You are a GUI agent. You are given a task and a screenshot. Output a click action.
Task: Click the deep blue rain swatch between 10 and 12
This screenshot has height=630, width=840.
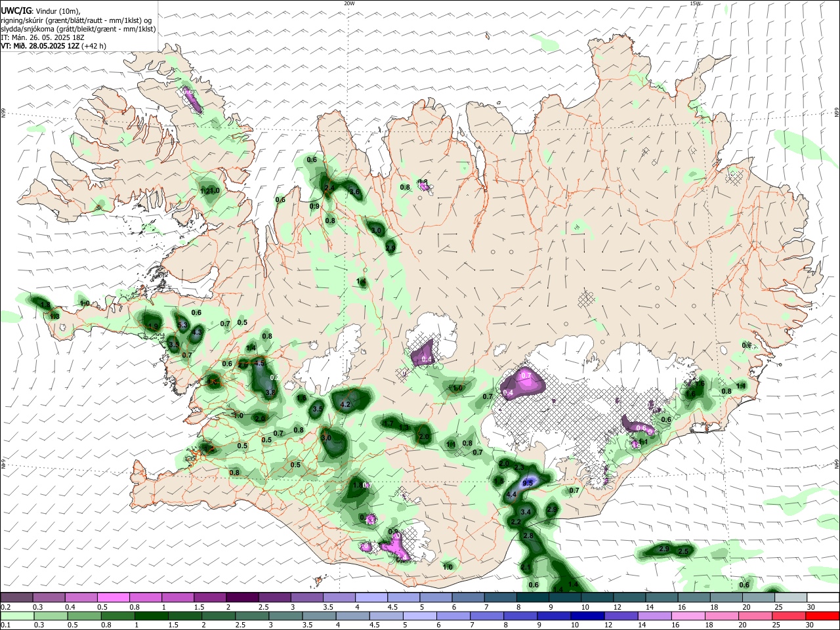587,616
